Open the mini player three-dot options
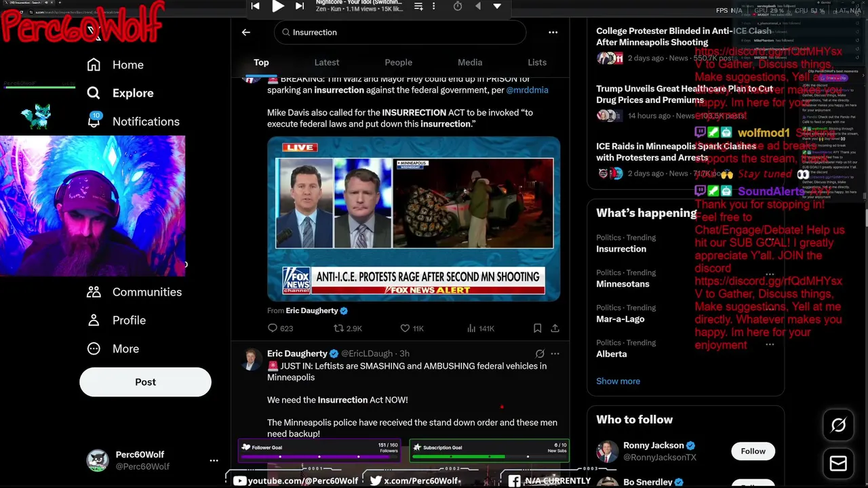 pos(434,6)
